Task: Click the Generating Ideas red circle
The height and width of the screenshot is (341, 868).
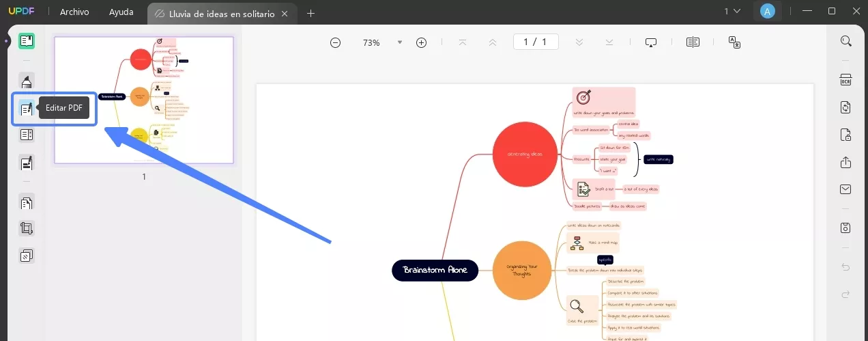Action: (x=525, y=154)
